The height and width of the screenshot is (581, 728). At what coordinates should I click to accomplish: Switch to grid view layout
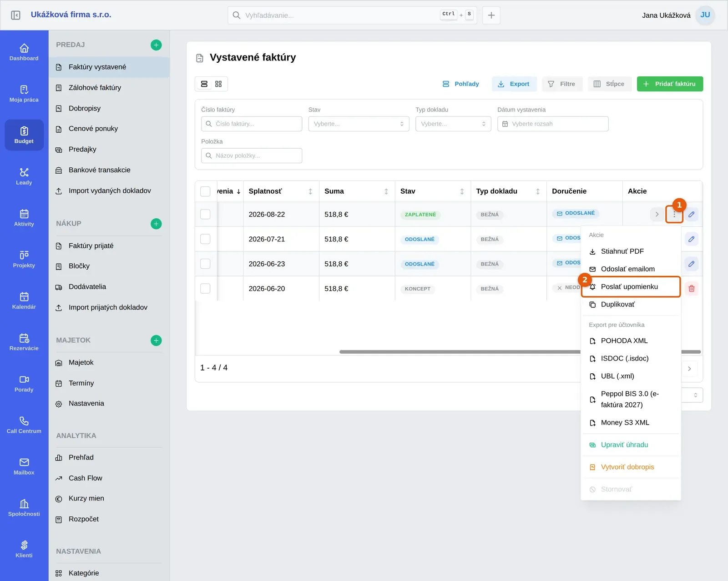pos(218,84)
